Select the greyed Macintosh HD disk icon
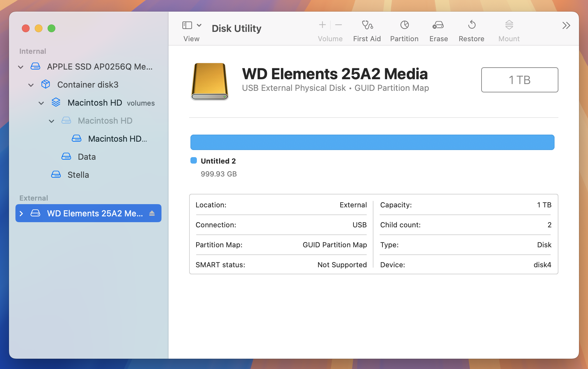 [66, 120]
